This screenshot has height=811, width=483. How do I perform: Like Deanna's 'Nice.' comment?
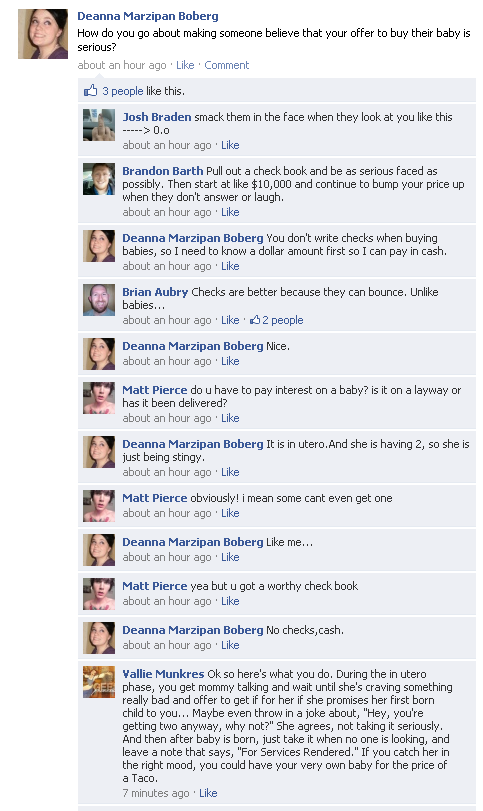230,361
